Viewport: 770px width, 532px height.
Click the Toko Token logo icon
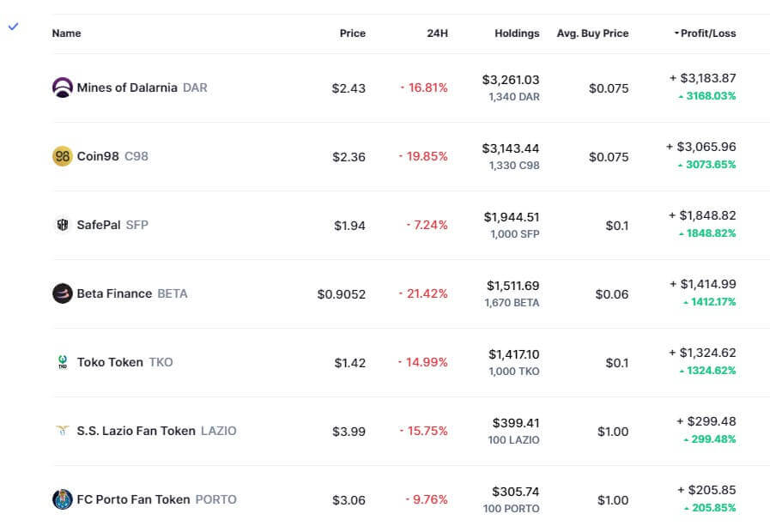pos(62,362)
